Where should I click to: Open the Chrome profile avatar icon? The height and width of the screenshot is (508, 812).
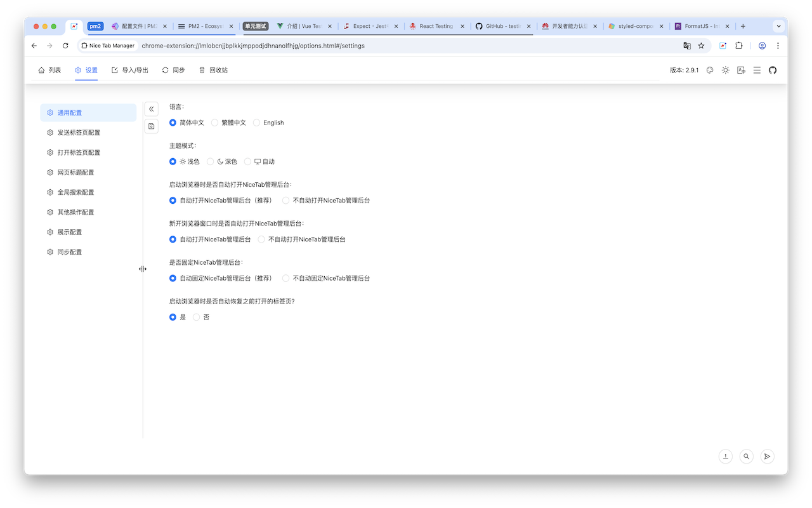tap(762, 46)
